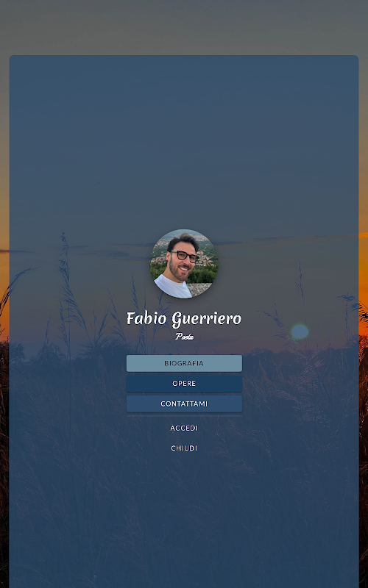The height and width of the screenshot is (588, 368).
Task: Click the divider line below Contattami
Action: (184, 416)
